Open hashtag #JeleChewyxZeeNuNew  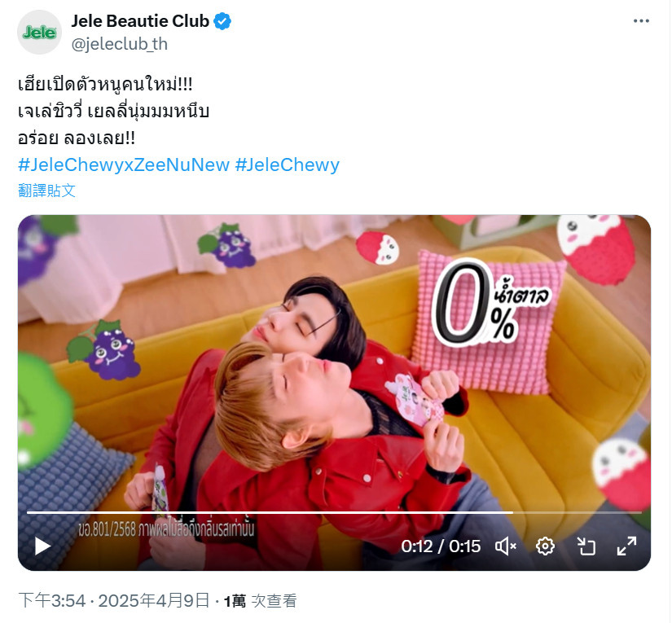click(x=124, y=165)
